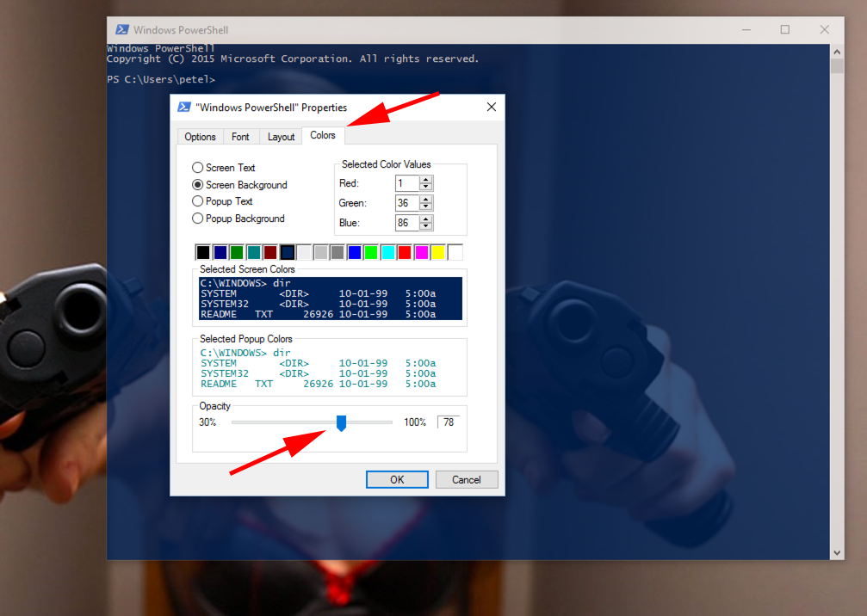Click the Selected Popup Colors preview box

pos(330,368)
